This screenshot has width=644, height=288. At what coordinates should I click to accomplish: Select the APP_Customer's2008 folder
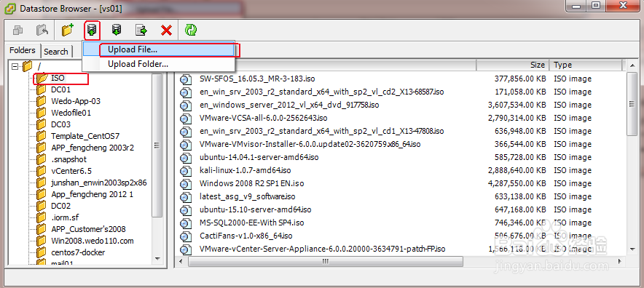pos(88,229)
